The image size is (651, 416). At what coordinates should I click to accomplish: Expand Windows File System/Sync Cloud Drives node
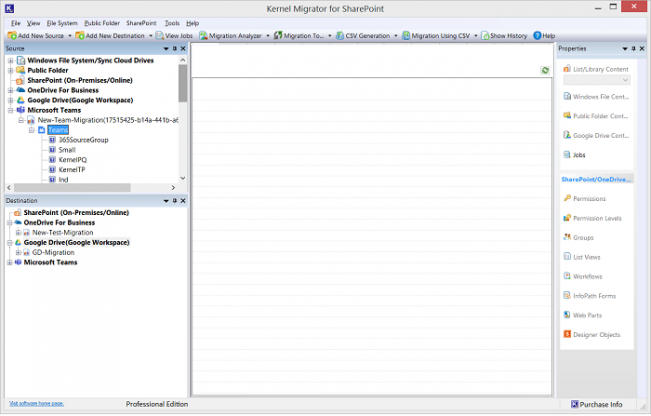(10, 60)
